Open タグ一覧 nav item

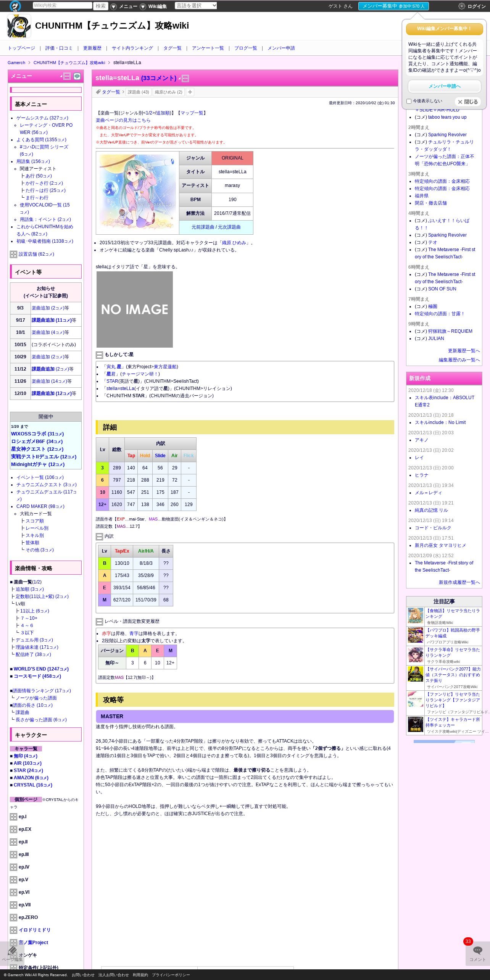[x=172, y=48]
